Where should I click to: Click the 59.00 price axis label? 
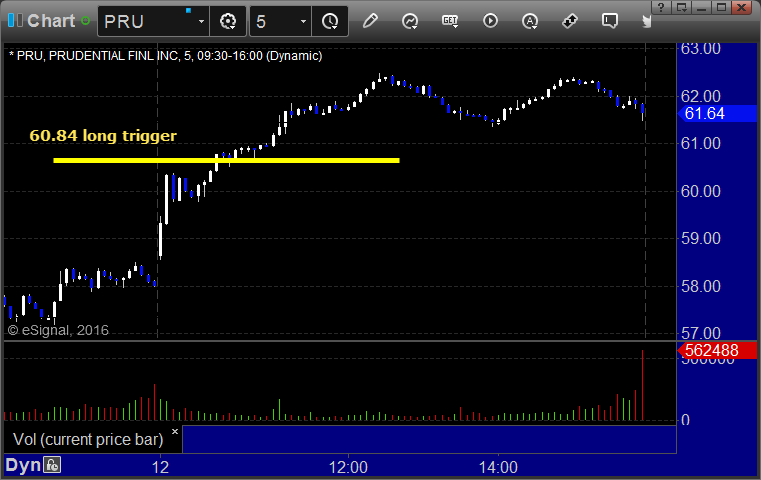coord(701,238)
